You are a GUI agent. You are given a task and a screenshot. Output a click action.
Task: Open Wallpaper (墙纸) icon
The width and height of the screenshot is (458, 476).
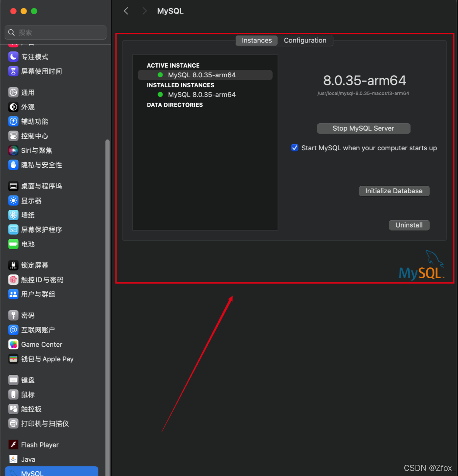[14, 215]
